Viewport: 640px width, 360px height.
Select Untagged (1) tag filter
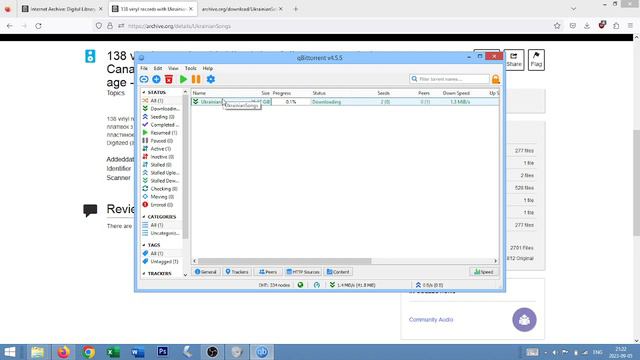pyautogui.click(x=161, y=261)
